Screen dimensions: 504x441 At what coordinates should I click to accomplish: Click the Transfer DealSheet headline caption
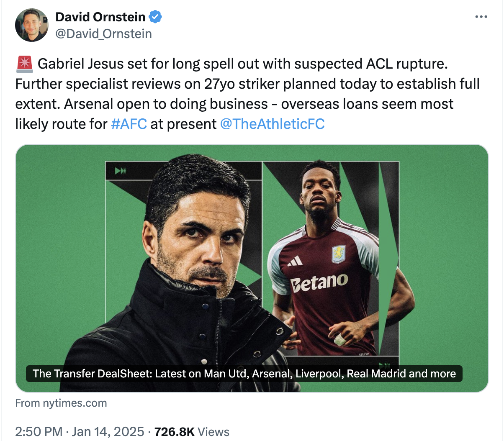coord(244,374)
